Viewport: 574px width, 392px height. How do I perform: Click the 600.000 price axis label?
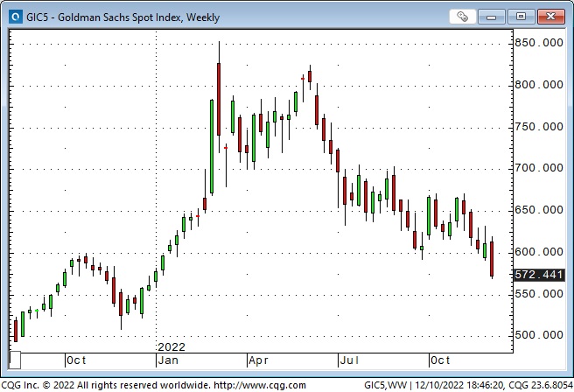point(539,252)
